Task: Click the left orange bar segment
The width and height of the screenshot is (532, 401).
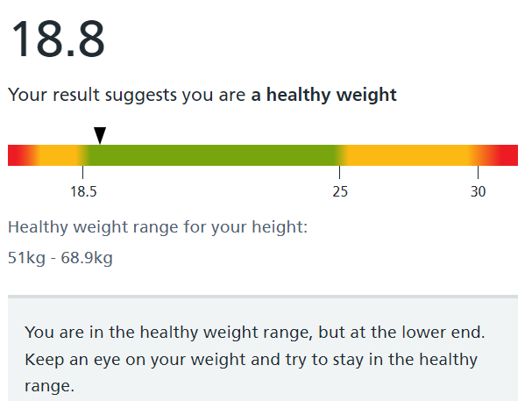Action: (x=59, y=155)
